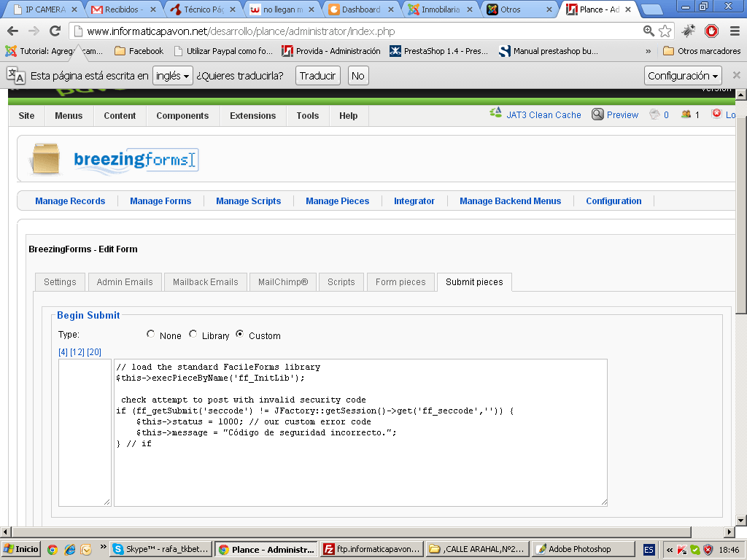Switch to Form pieces tab
Screen dimensions: 747x560
[x=400, y=282]
